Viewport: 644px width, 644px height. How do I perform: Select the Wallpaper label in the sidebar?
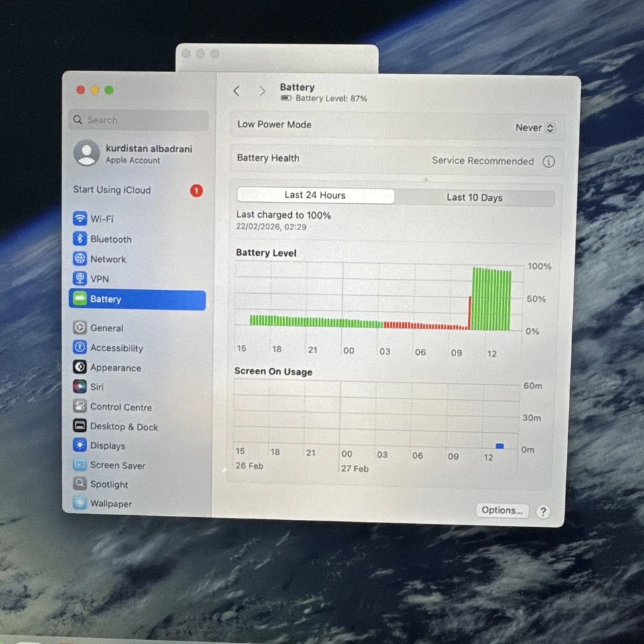coord(111,504)
